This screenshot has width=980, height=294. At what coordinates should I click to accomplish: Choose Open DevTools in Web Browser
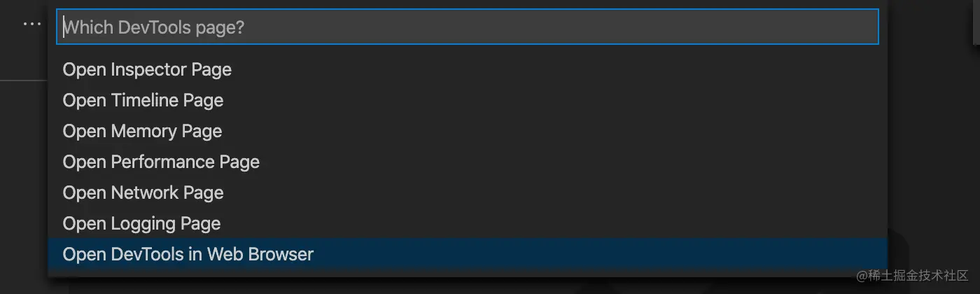click(x=468, y=254)
